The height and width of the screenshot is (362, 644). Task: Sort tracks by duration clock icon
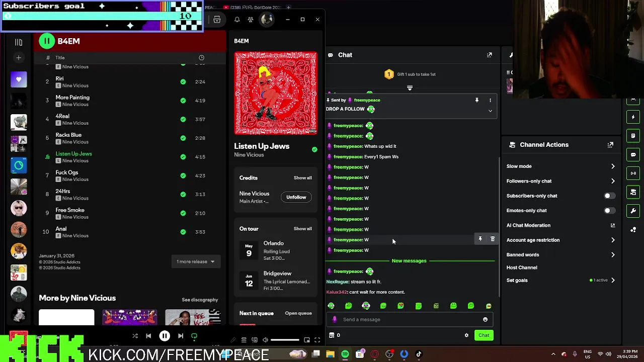pos(202,58)
